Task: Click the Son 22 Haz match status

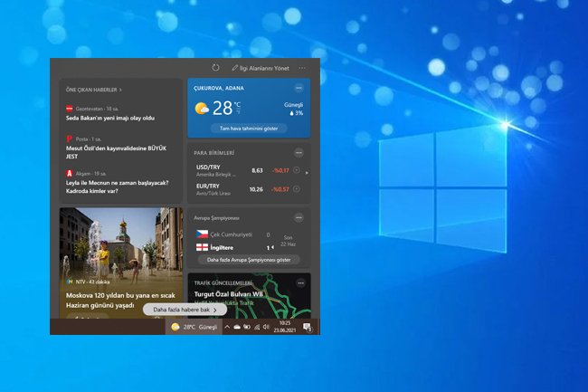Action: (x=288, y=241)
